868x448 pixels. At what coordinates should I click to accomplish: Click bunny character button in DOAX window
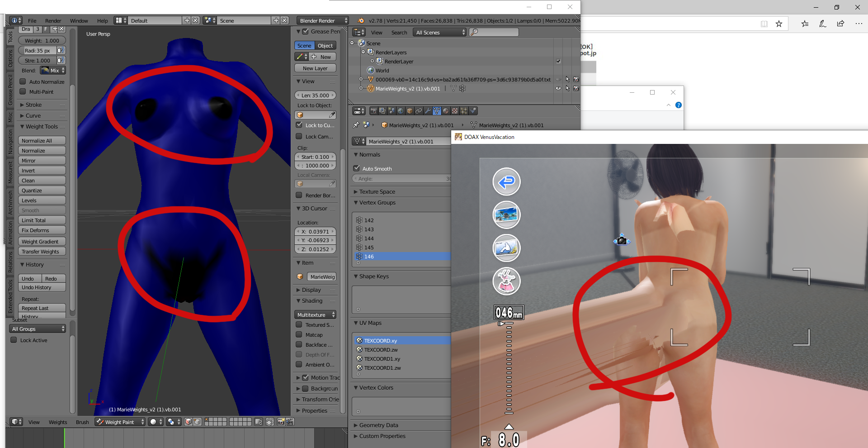[x=506, y=281]
